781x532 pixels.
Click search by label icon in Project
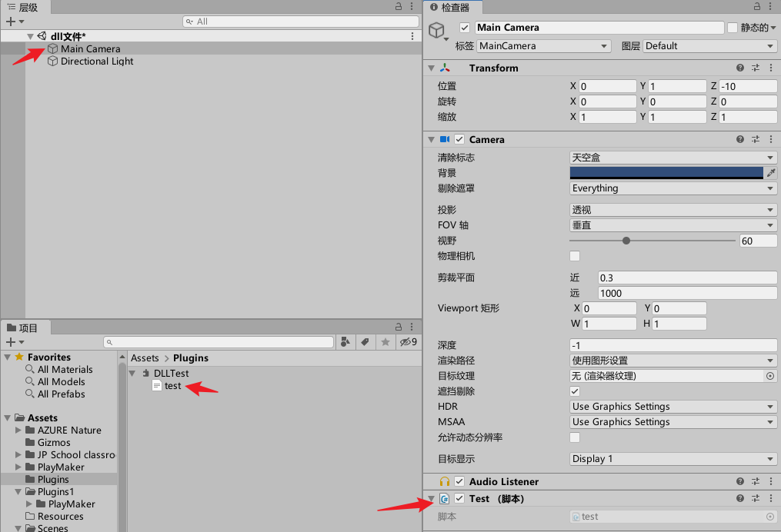[x=365, y=342]
